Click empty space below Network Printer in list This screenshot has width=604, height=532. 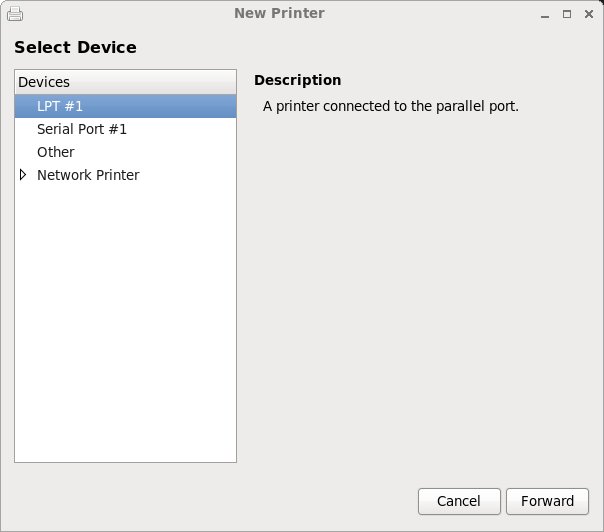pyautogui.click(x=125, y=320)
